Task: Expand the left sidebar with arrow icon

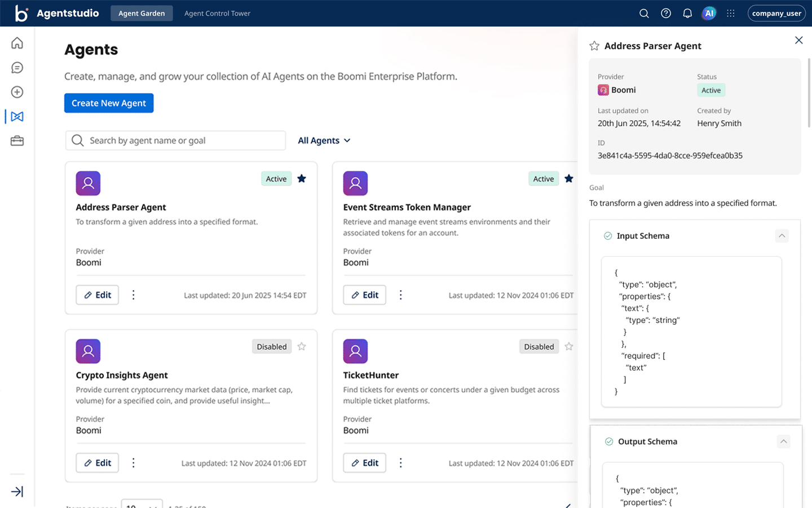Action: [x=17, y=492]
